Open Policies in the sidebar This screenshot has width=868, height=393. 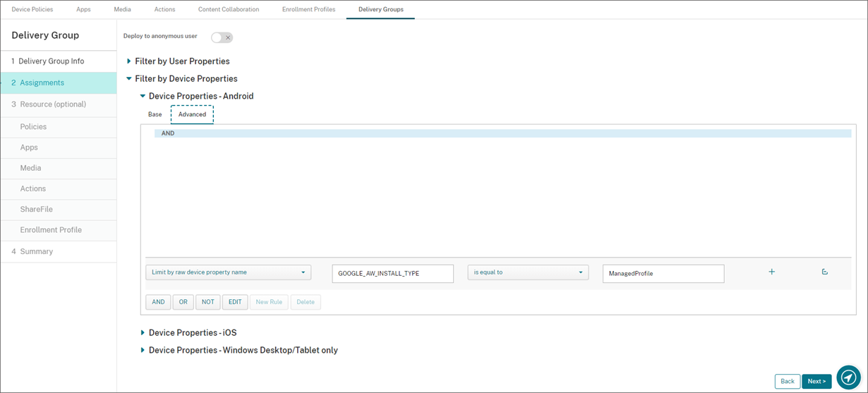pos(59,127)
